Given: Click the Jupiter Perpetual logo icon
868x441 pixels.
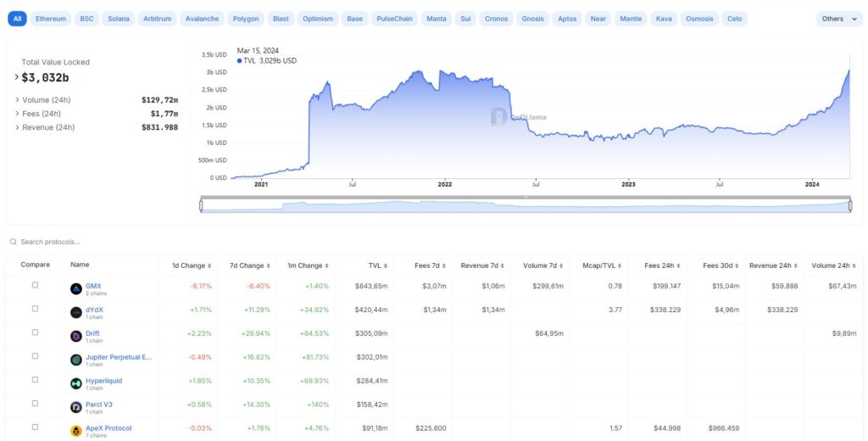Looking at the screenshot, I should click(x=75, y=360).
